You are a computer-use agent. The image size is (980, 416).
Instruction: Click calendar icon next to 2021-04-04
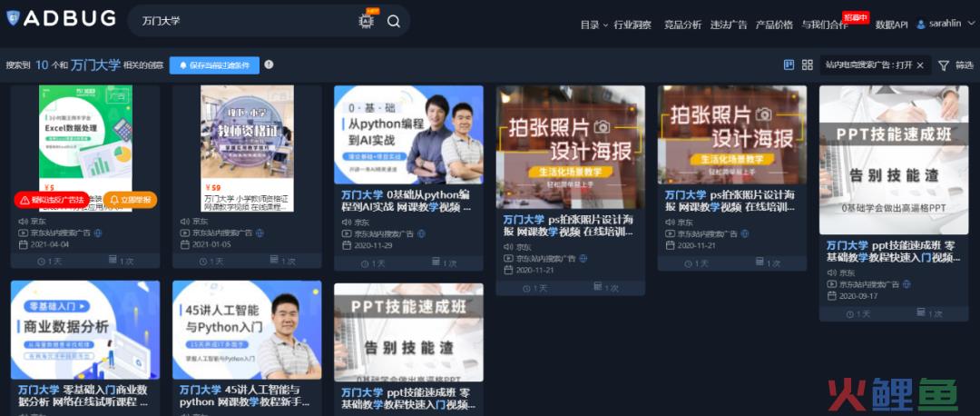point(23,244)
